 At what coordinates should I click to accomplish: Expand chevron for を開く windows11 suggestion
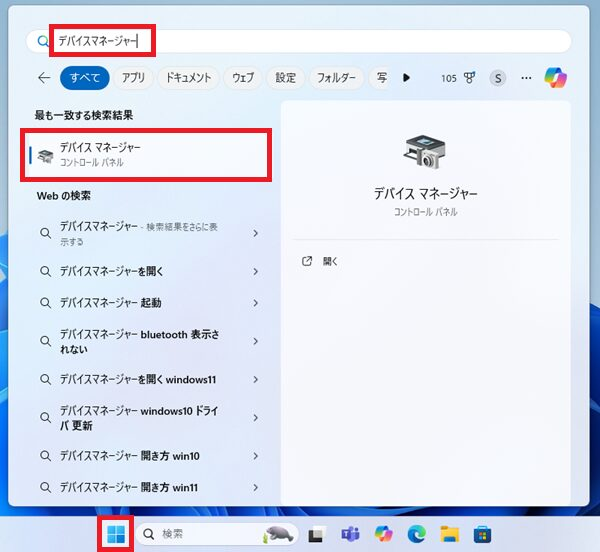(x=256, y=379)
